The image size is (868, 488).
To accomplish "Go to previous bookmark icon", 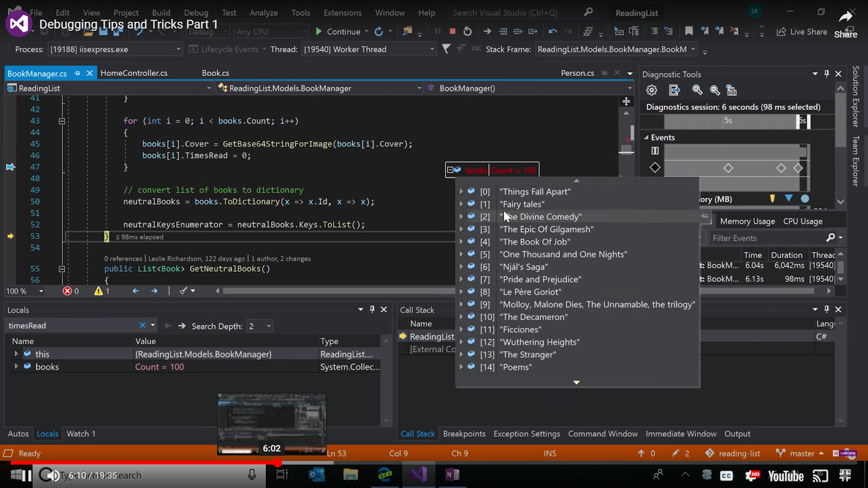I will (705, 31).
